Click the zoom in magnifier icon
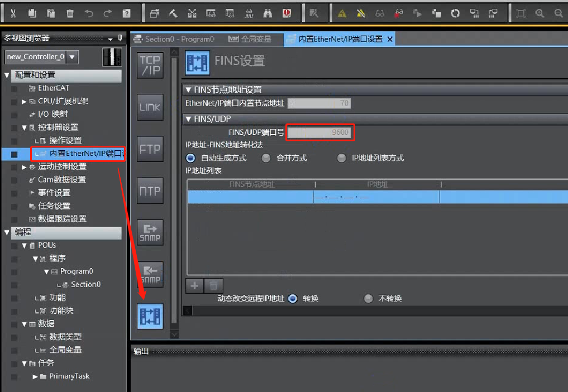 pos(540,14)
